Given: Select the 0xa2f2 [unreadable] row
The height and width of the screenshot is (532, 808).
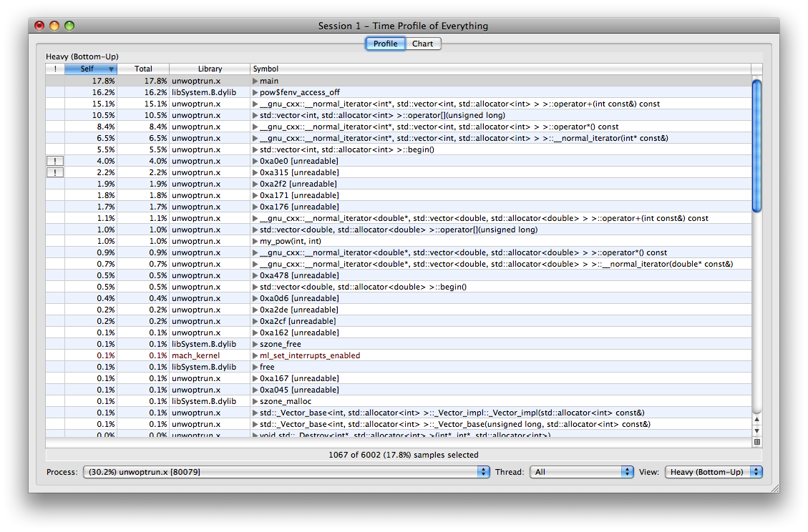Looking at the screenshot, I should (399, 184).
